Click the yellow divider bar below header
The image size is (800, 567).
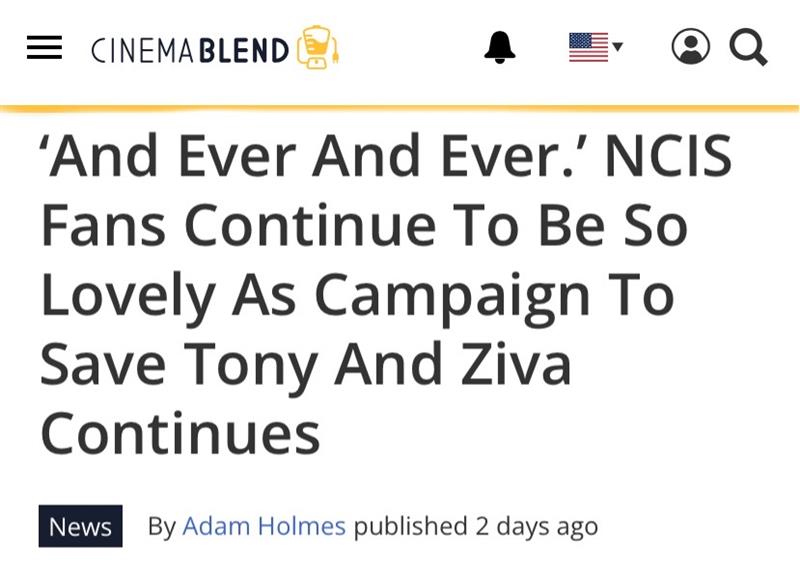[400, 107]
